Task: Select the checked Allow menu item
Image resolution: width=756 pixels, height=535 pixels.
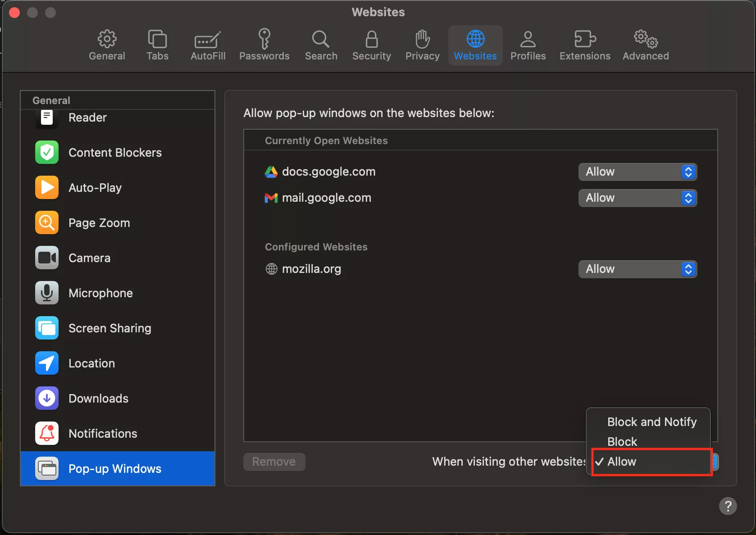Action: point(622,462)
